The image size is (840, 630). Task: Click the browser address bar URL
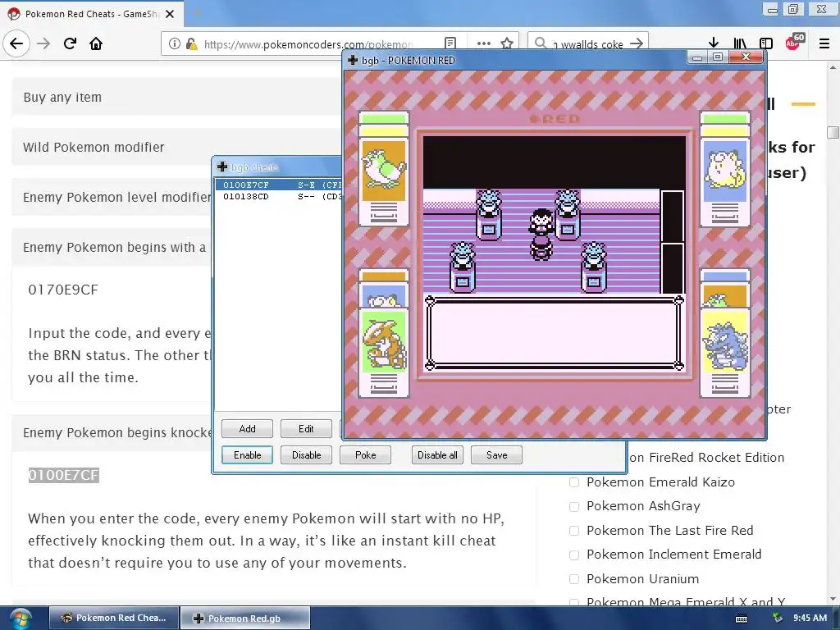tap(308, 44)
